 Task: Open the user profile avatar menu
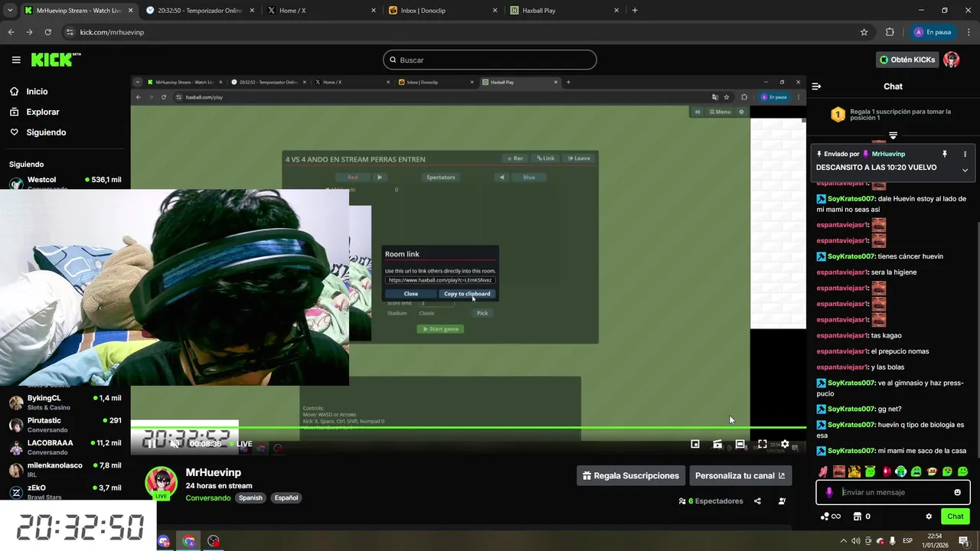coord(952,60)
